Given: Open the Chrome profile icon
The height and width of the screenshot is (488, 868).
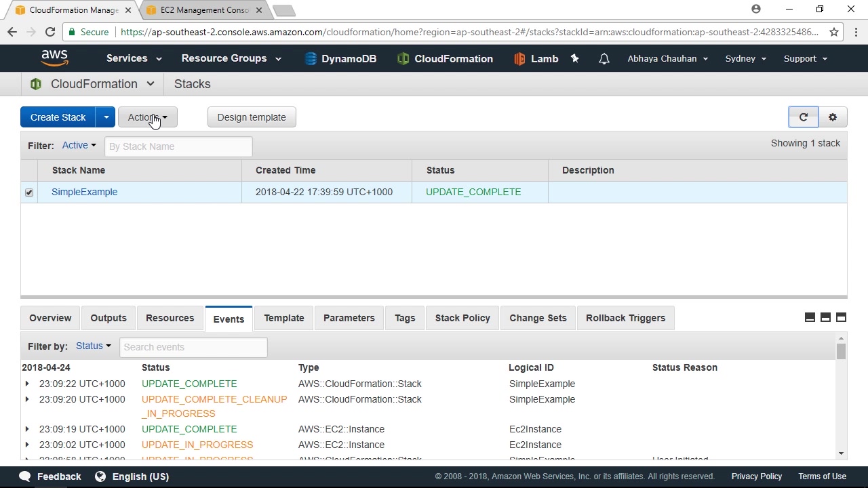Looking at the screenshot, I should click(756, 9).
